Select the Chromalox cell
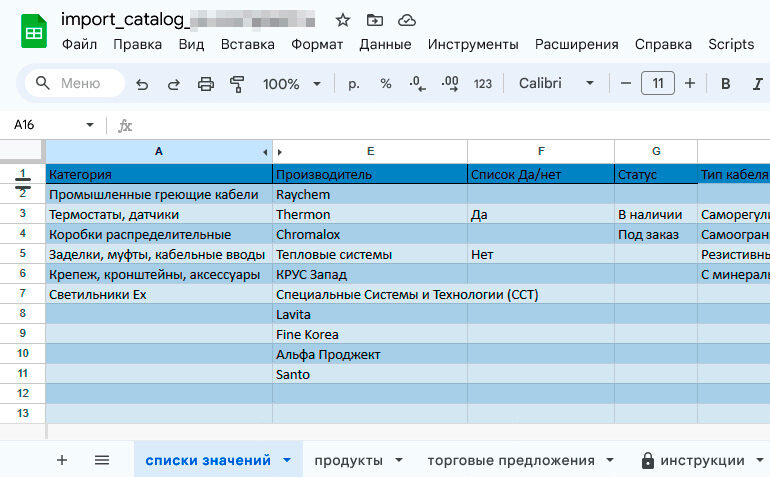Screen dimensions: 770x477 tap(370, 235)
